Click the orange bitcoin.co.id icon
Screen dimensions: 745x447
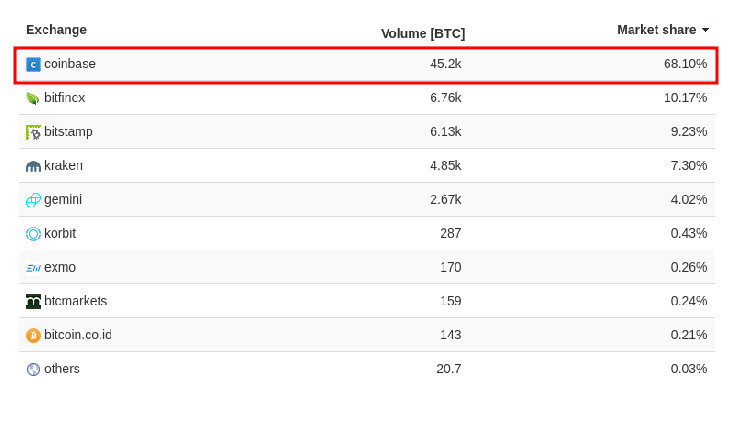coord(33,335)
